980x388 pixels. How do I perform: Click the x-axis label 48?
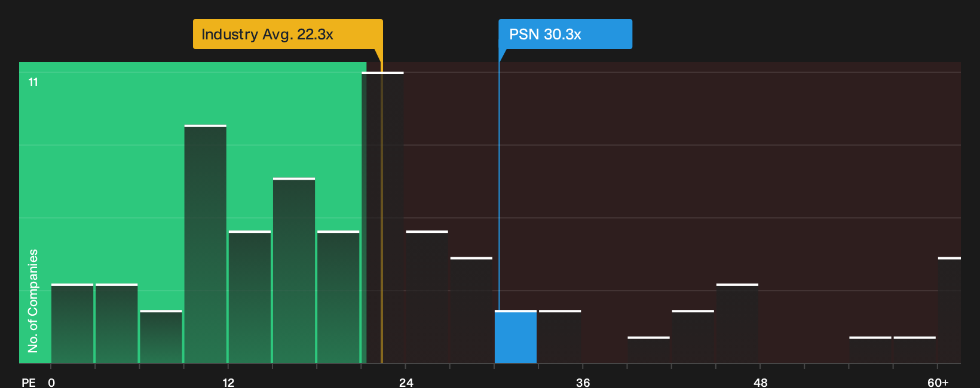pos(760,382)
